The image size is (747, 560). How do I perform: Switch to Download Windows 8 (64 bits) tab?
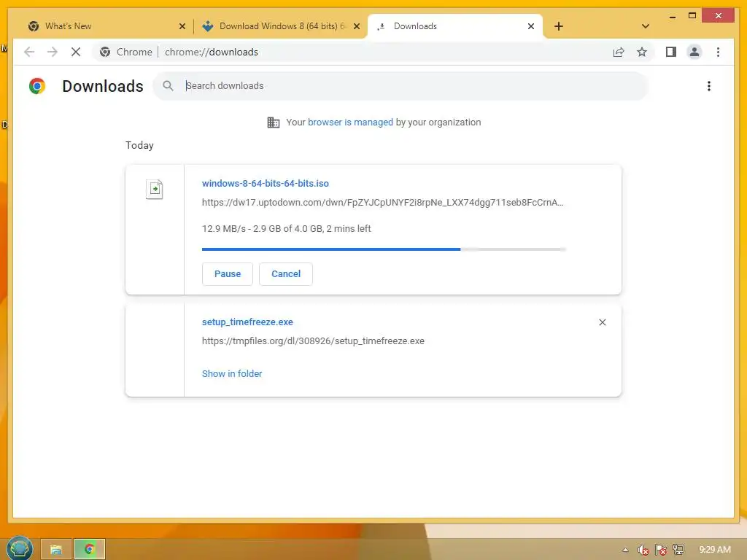(x=280, y=26)
